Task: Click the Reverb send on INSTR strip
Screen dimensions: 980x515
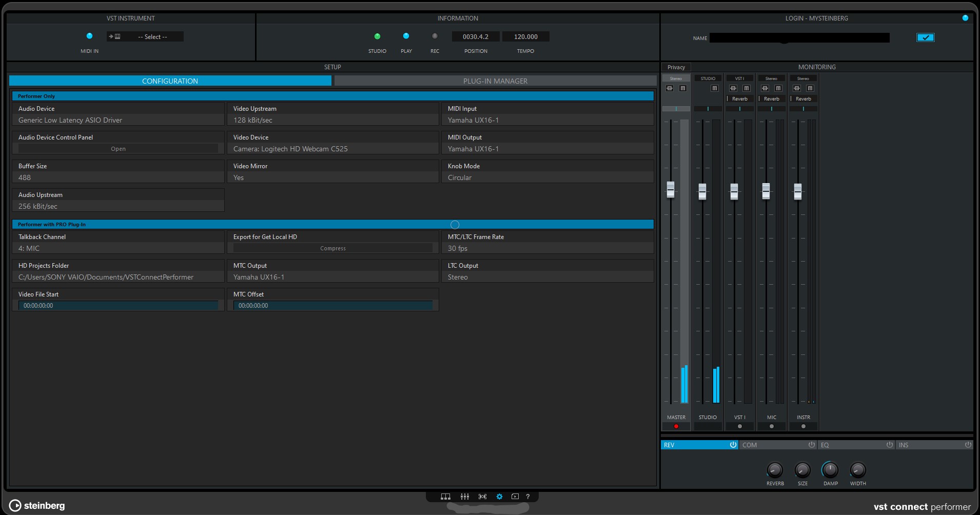Action: 803,98
